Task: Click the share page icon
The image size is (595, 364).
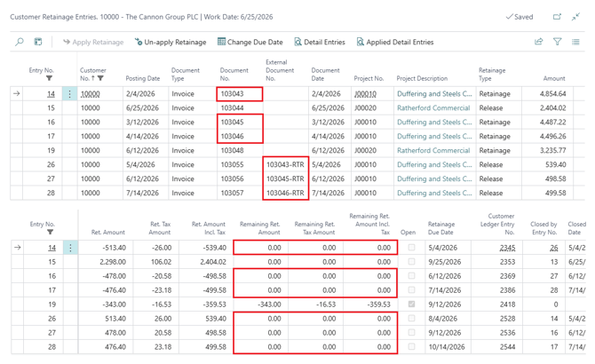Action: coord(539,42)
